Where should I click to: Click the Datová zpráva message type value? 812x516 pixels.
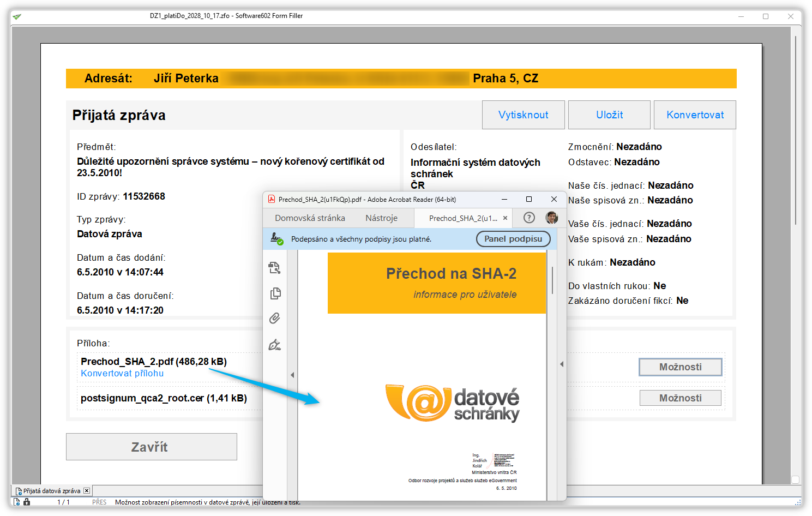point(110,234)
